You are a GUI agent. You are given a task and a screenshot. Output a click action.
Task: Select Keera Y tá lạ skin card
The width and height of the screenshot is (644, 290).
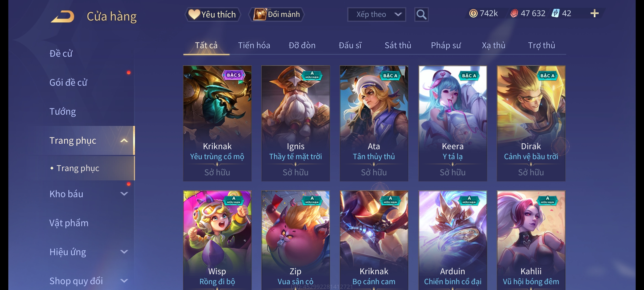453,123
